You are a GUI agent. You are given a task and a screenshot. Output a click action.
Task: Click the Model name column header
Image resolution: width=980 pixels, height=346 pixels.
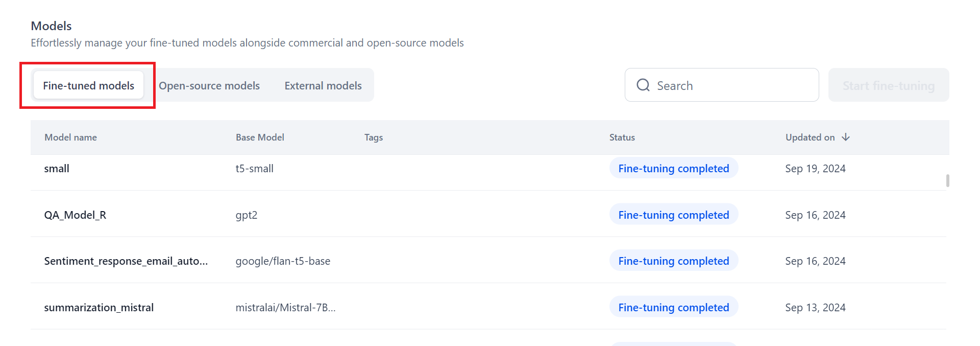[70, 137]
